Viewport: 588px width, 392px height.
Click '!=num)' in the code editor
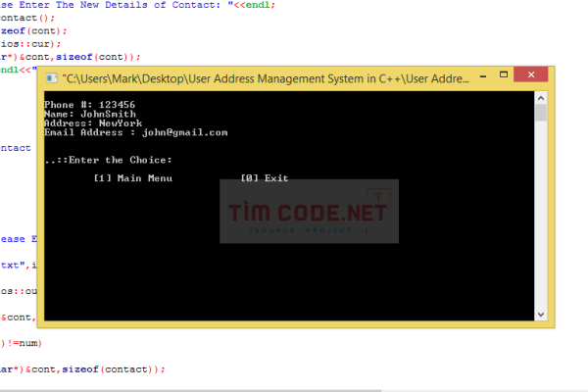24,343
